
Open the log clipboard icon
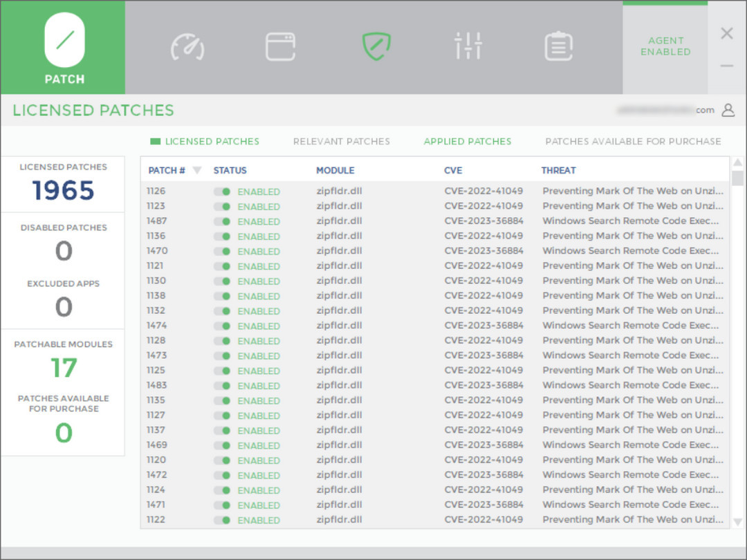point(558,46)
